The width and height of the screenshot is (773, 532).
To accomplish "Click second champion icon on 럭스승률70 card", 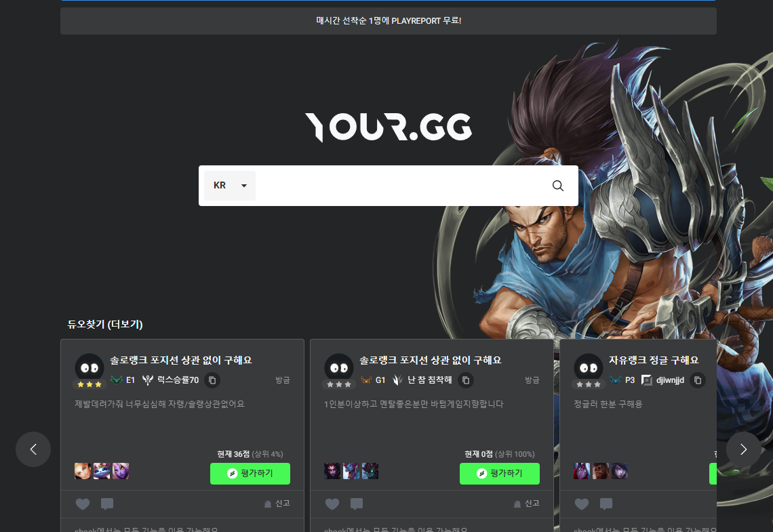I will click(102, 471).
